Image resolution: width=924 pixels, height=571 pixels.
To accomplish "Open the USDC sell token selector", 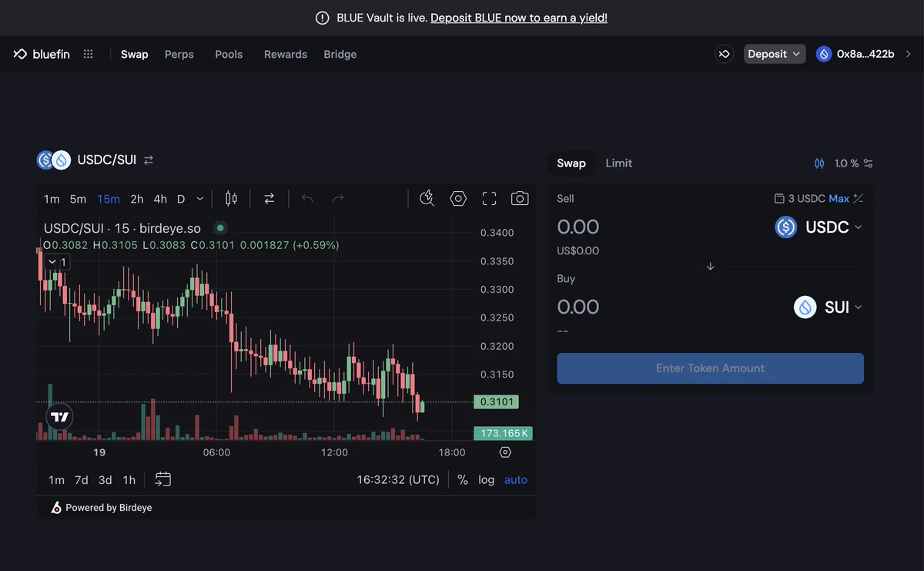I will pyautogui.click(x=819, y=227).
